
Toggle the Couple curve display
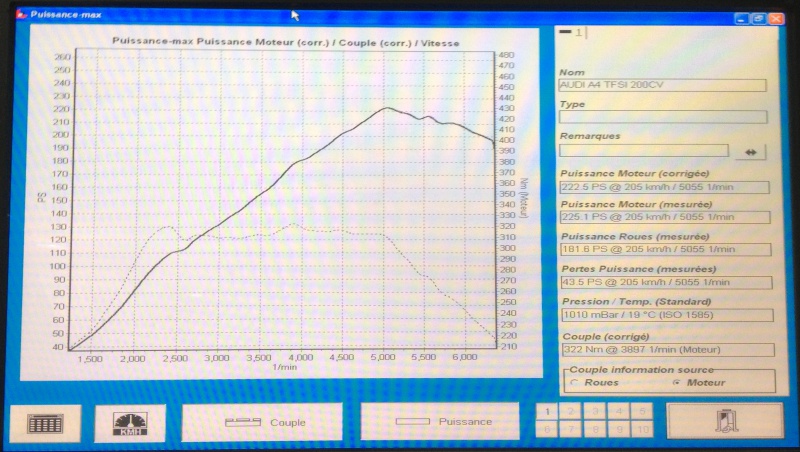[262, 422]
